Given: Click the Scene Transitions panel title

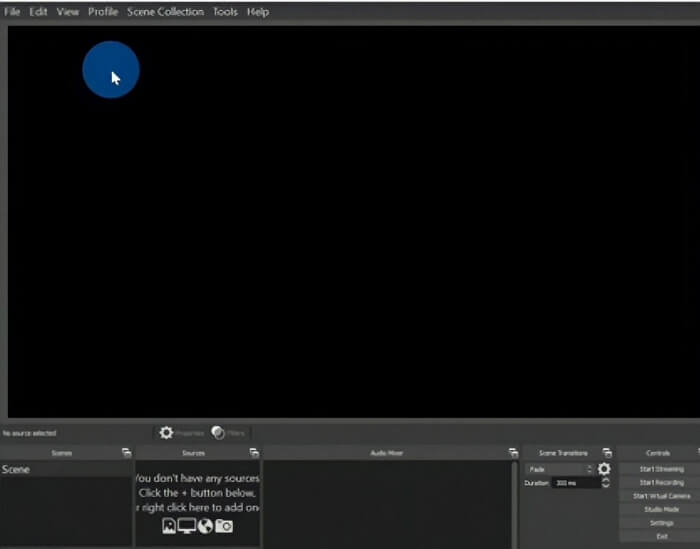Looking at the screenshot, I should (x=563, y=453).
